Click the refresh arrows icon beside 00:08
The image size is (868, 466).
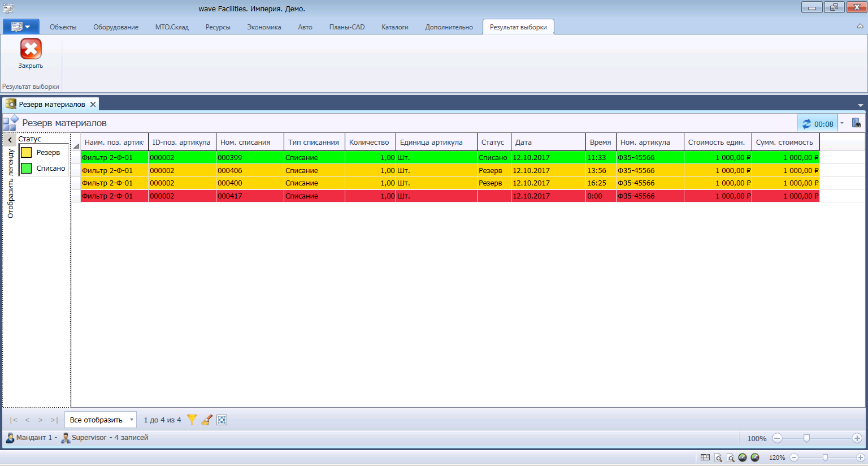(806, 124)
